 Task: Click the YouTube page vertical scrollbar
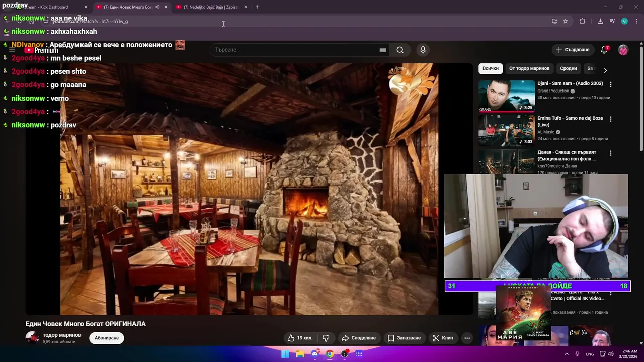point(641,98)
